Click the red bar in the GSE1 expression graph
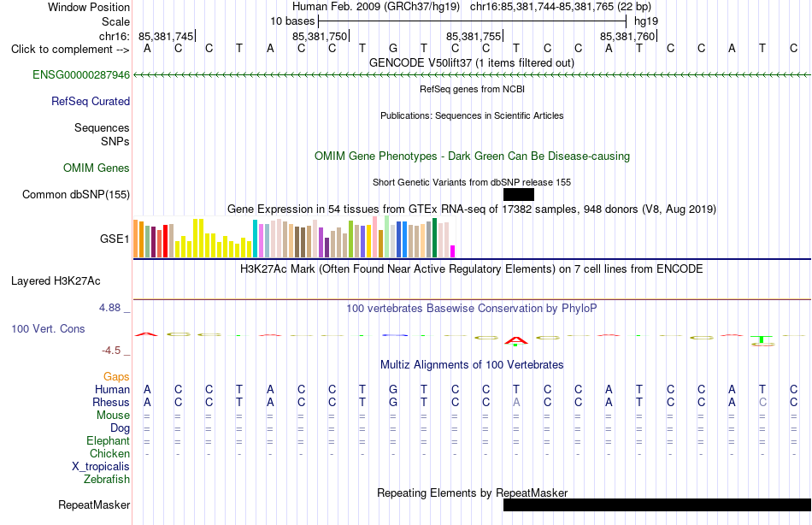 tap(166, 241)
